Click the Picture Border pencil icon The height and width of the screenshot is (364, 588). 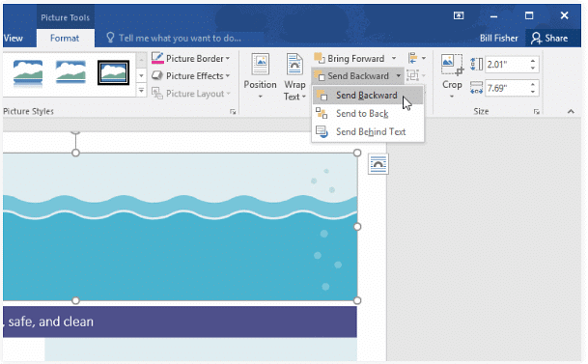[157, 59]
